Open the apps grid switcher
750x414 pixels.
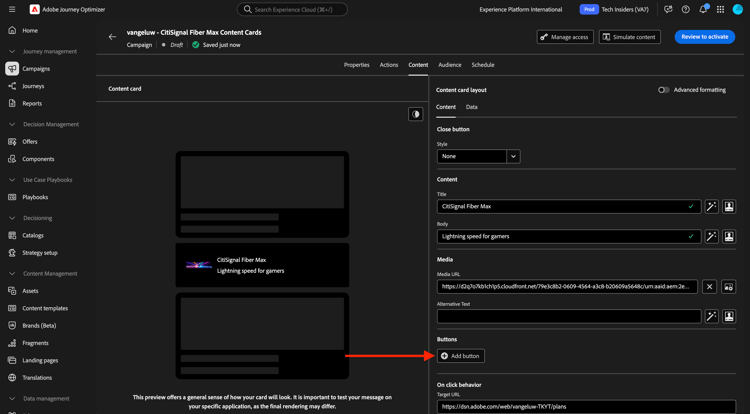pos(720,9)
